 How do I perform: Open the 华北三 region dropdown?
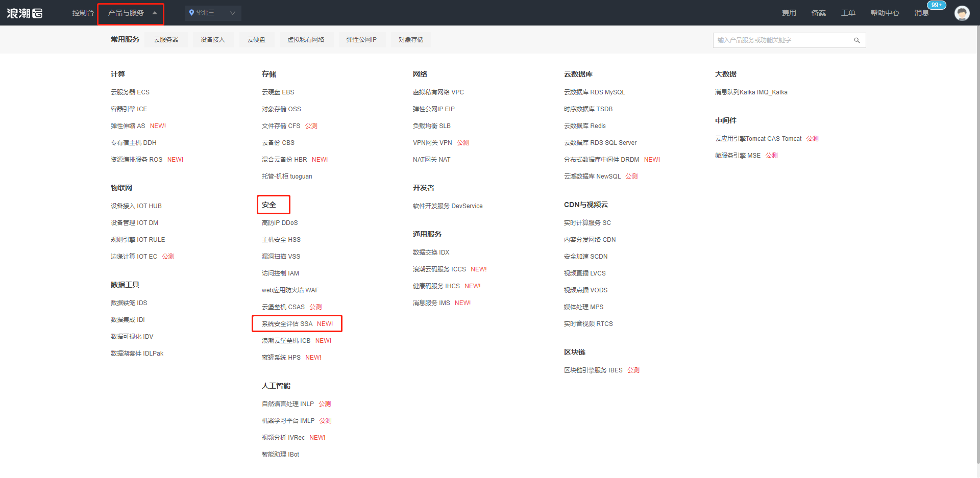click(x=213, y=13)
